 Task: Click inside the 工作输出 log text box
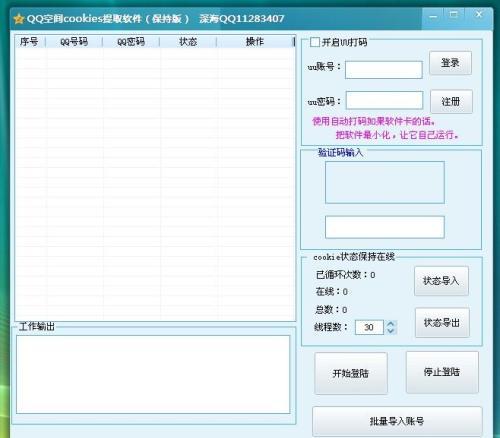tap(153, 374)
